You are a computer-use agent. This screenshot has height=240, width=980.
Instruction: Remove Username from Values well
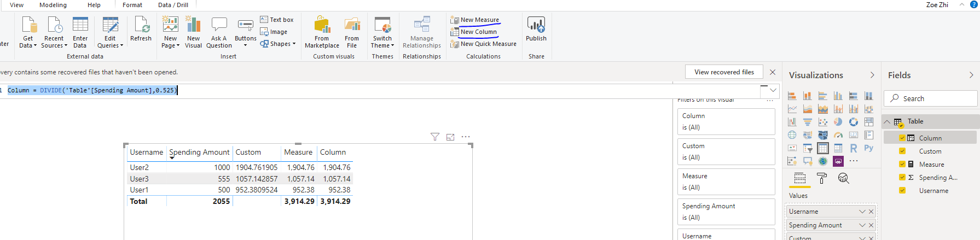tap(871, 212)
